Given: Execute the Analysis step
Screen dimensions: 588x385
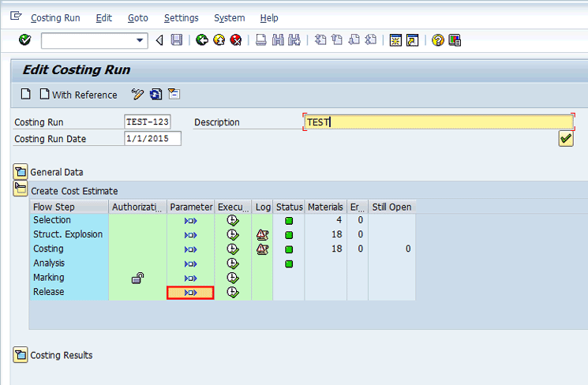Looking at the screenshot, I should tap(233, 264).
